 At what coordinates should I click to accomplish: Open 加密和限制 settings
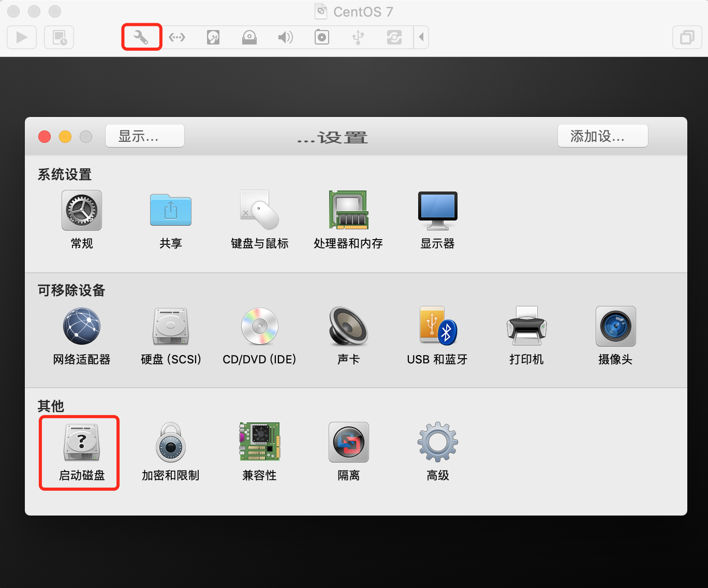171,452
